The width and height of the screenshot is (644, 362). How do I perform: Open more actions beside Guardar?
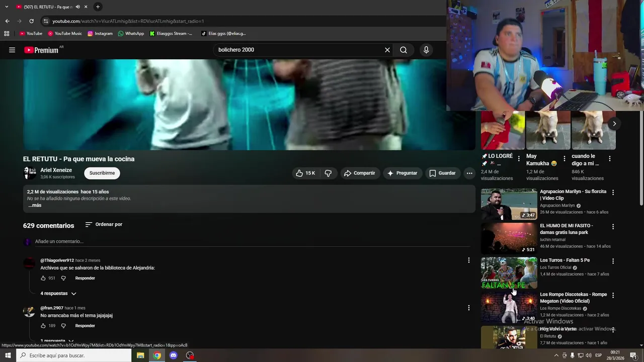pyautogui.click(x=469, y=173)
